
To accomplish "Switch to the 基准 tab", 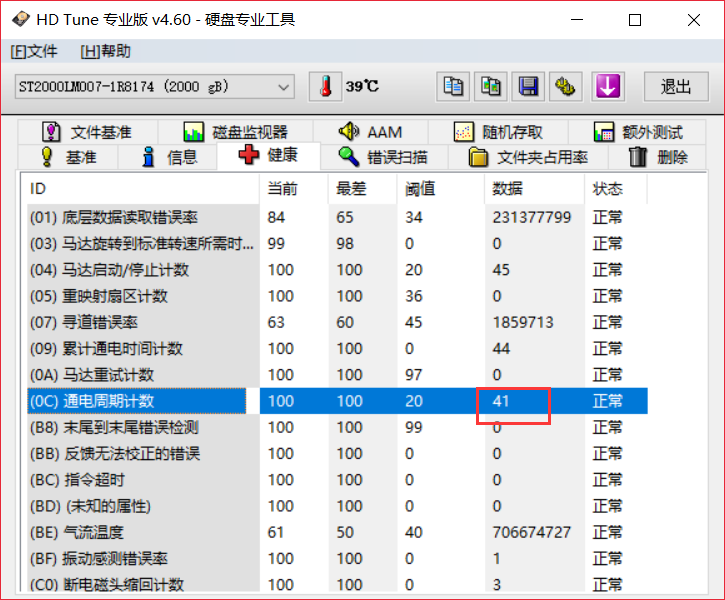I will point(68,157).
